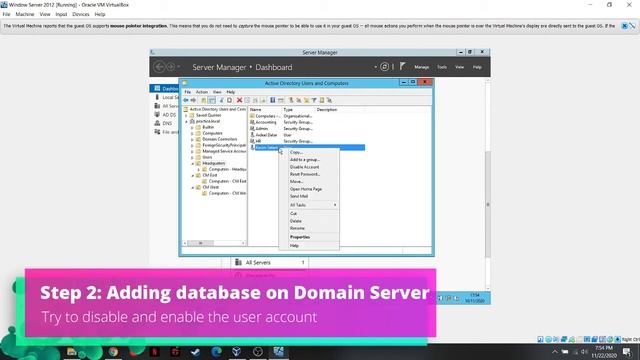
Task: Open the VirtualBox Devices menu
Action: [80, 14]
